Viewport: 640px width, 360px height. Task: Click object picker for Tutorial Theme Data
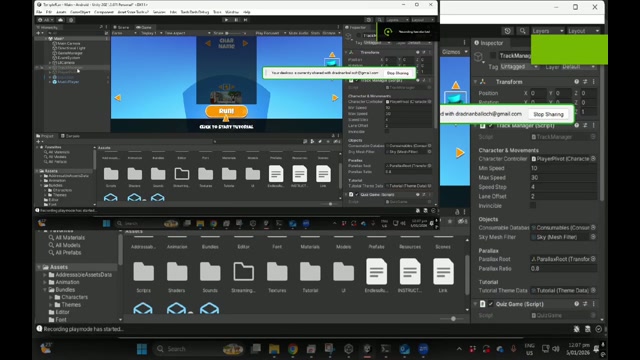(593, 290)
